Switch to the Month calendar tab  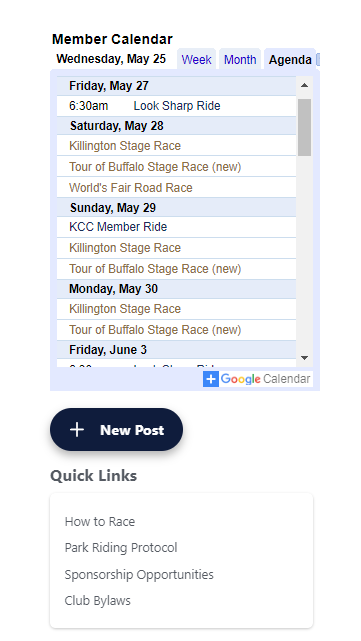pos(240,60)
